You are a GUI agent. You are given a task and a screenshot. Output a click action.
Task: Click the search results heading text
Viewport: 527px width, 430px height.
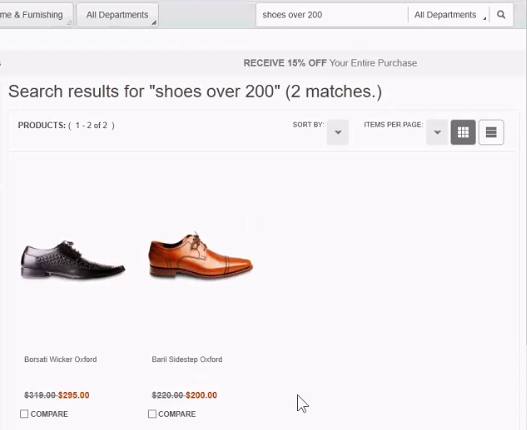click(x=195, y=91)
